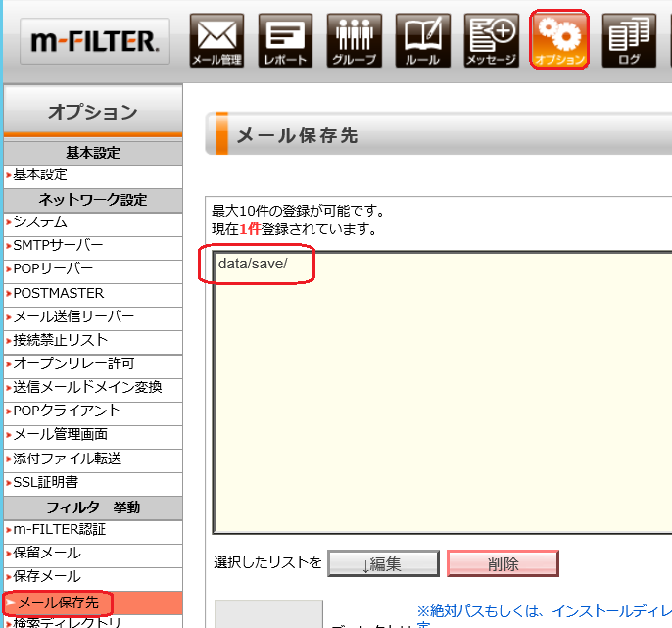Viewport: 672px width, 628px height.
Task: Select data/save/ entry in the list
Action: click(254, 266)
